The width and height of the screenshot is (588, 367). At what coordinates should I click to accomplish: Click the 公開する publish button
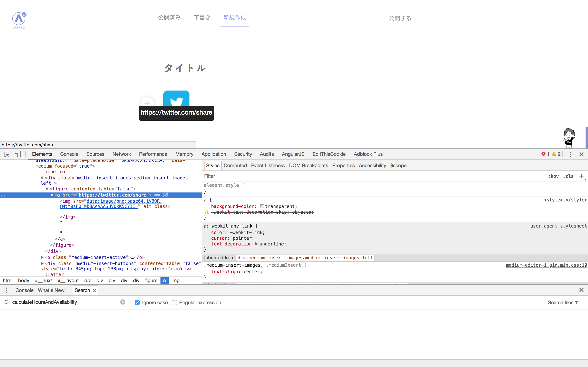(400, 18)
